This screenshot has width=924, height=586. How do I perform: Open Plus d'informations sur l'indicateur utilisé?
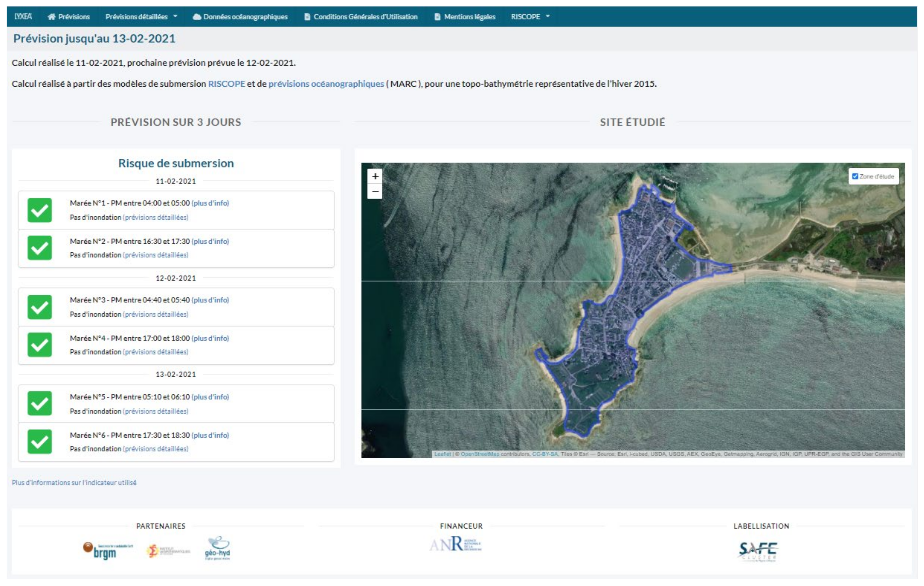click(74, 482)
